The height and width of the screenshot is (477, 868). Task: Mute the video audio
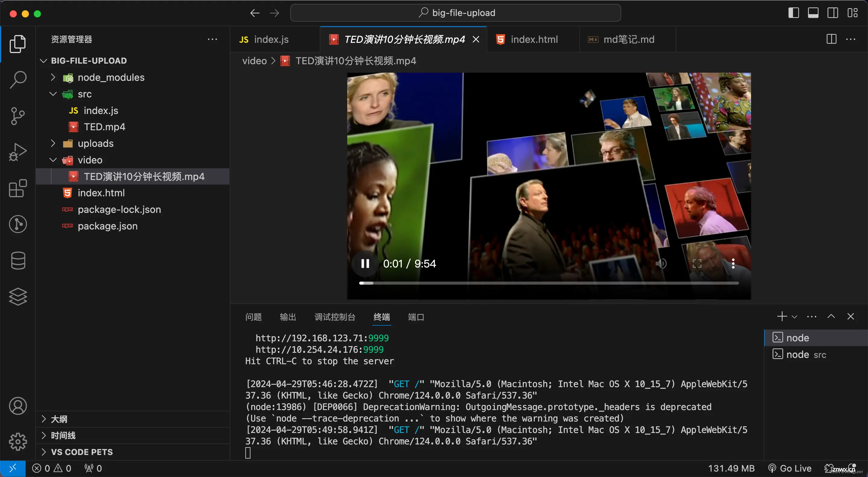tap(661, 264)
